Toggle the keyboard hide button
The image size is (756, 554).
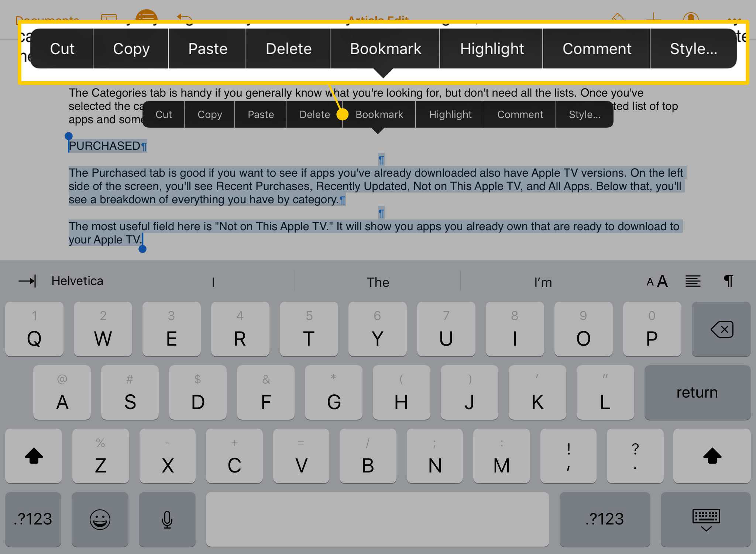(707, 518)
